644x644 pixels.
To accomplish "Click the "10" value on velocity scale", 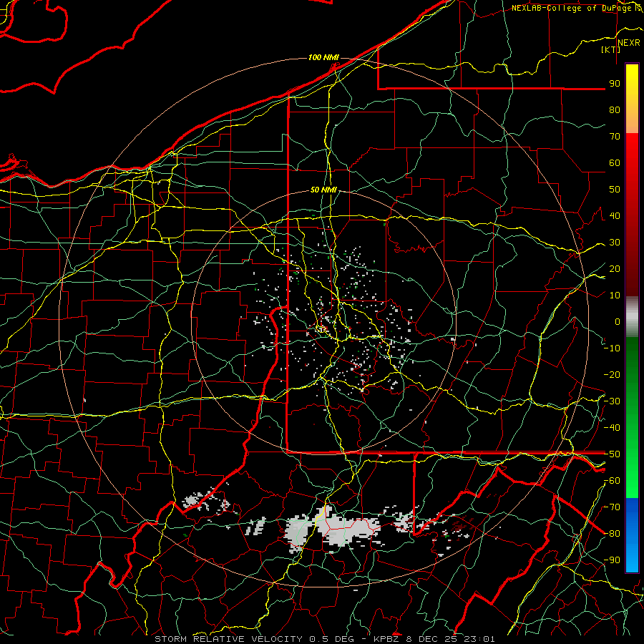I will pos(615,296).
